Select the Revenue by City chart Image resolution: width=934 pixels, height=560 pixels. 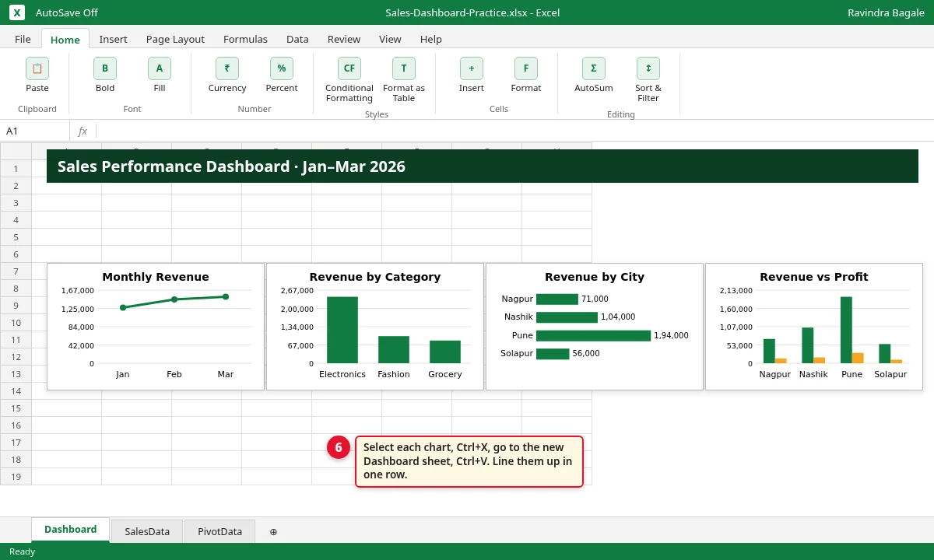595,327
